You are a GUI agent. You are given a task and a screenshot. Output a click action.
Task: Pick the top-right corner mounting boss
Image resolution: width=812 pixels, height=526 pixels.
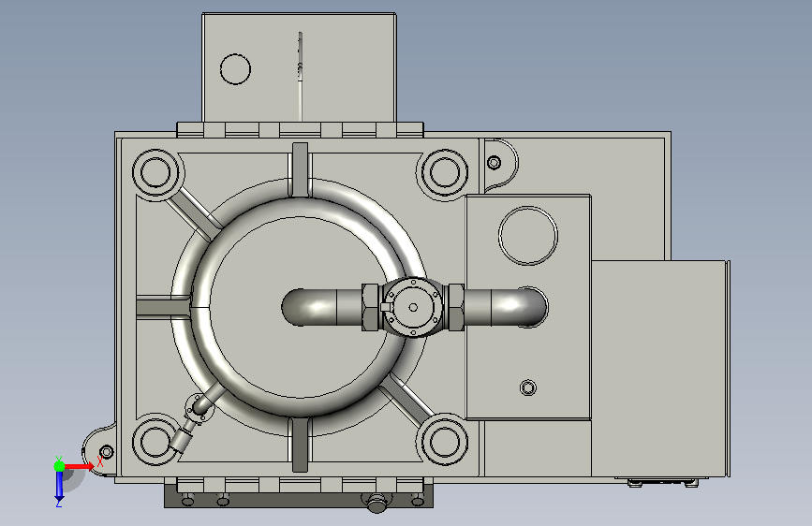coord(444,172)
